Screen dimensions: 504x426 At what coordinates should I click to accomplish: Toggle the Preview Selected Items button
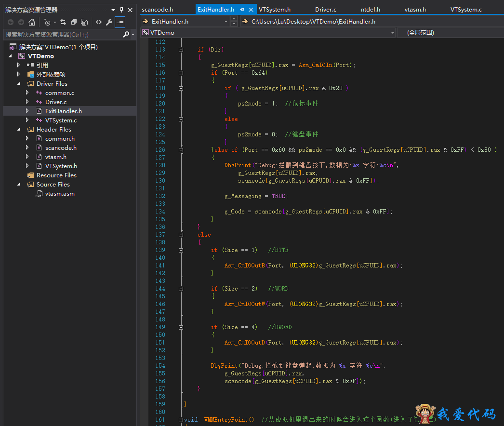(x=120, y=22)
